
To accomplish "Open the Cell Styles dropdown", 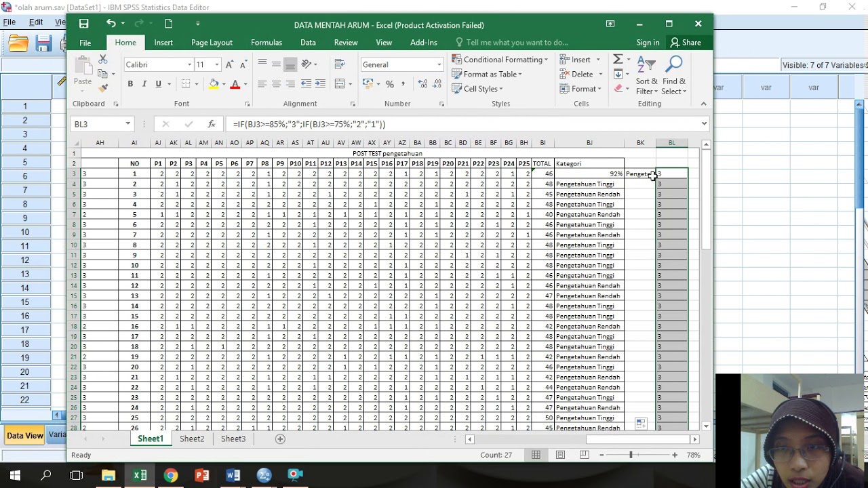I will [x=477, y=89].
